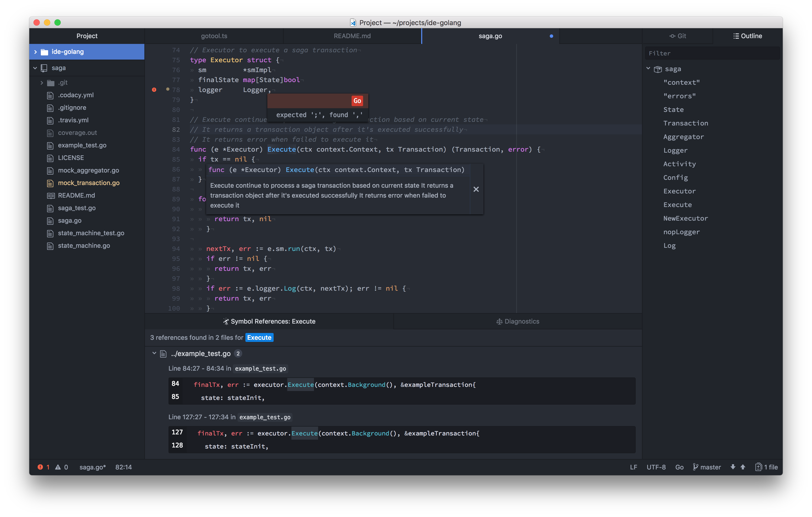Image resolution: width=812 pixels, height=517 pixels.
Task: Switch to the Git panel tab
Action: pyautogui.click(x=678, y=36)
